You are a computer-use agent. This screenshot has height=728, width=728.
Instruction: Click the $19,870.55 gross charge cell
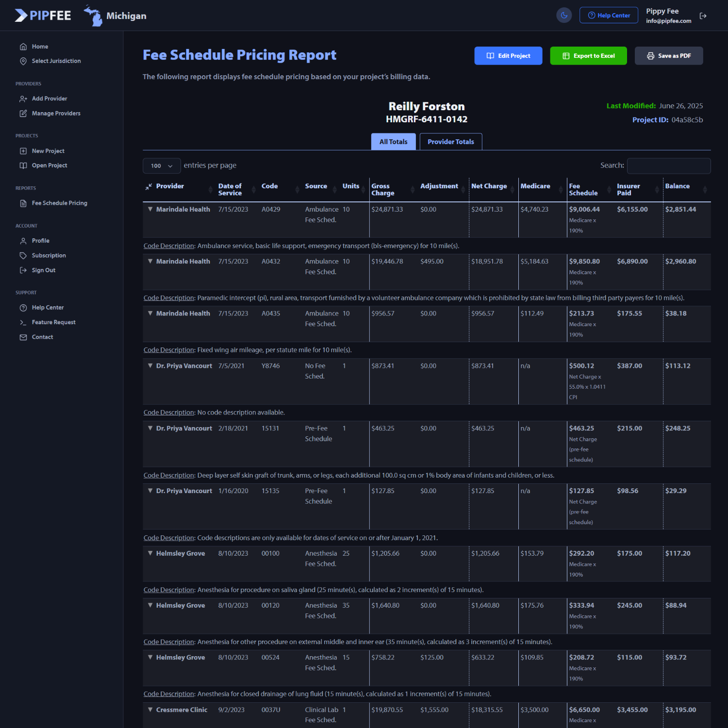(387, 710)
